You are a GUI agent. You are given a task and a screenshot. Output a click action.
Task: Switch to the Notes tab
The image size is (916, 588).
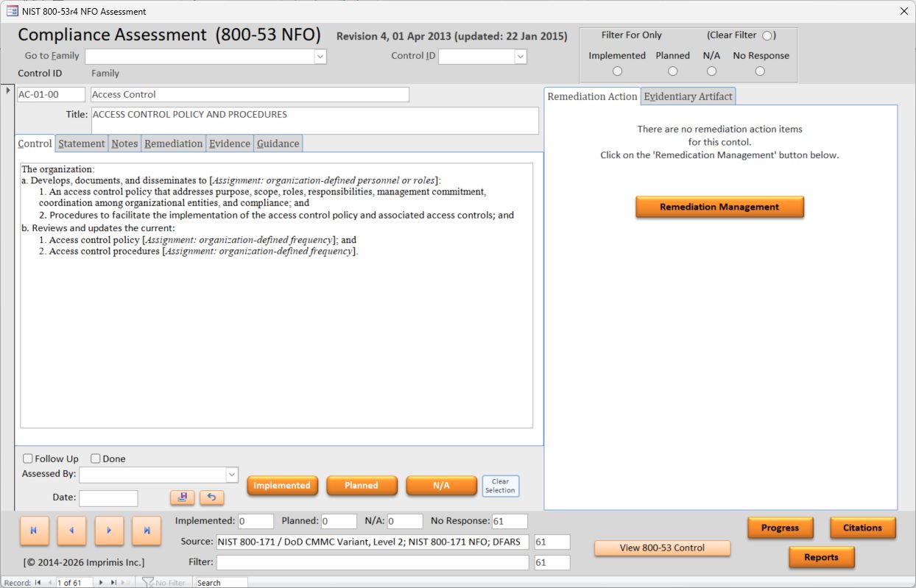click(x=124, y=144)
